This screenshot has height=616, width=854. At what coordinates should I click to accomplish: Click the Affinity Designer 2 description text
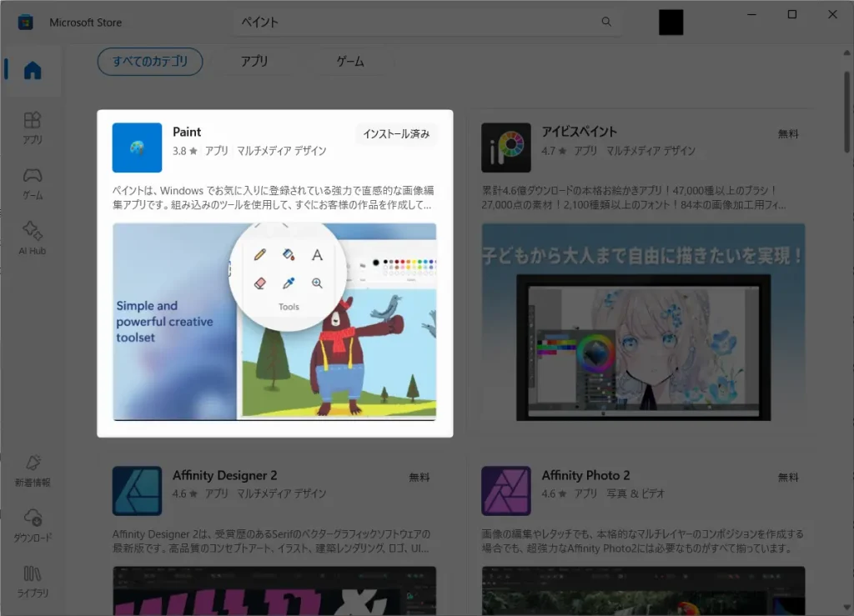[x=271, y=541]
